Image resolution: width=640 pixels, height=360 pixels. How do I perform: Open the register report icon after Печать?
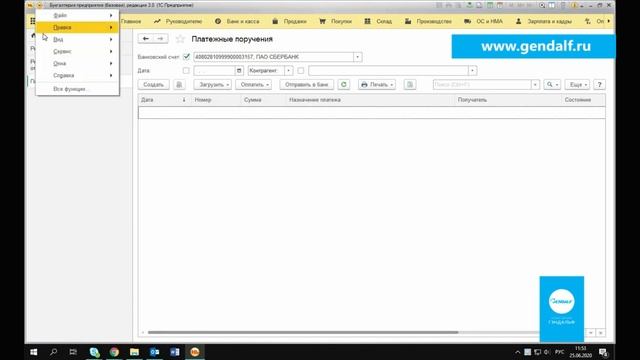pyautogui.click(x=410, y=84)
